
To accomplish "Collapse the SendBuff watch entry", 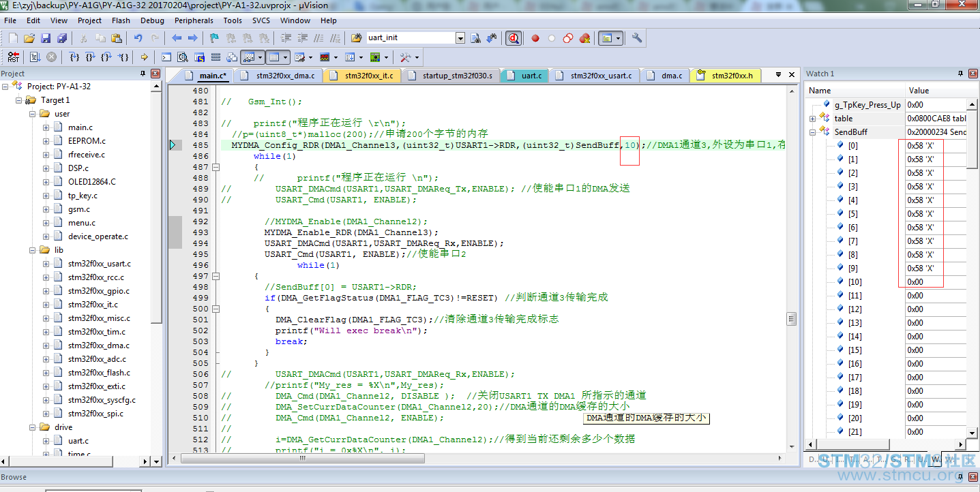I will click(813, 132).
